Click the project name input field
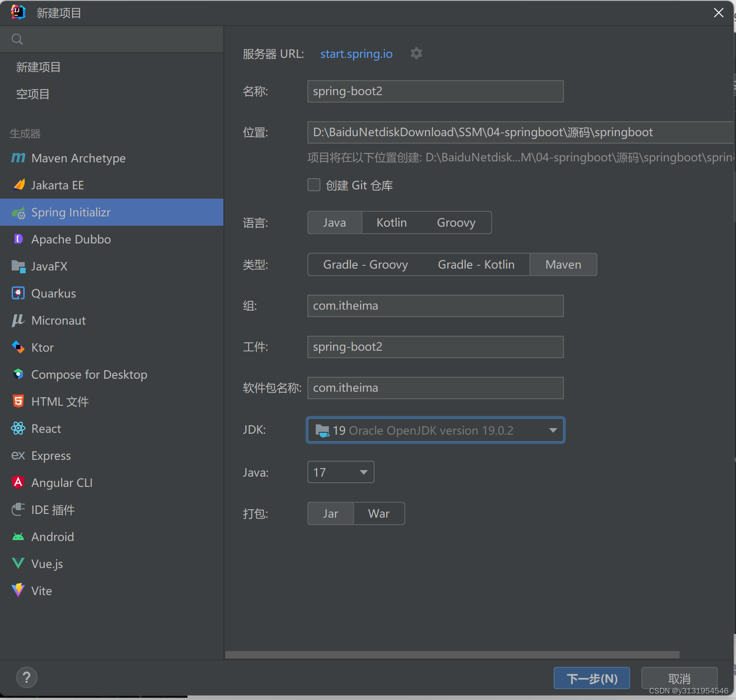Viewport: 736px width, 700px height. pyautogui.click(x=436, y=91)
